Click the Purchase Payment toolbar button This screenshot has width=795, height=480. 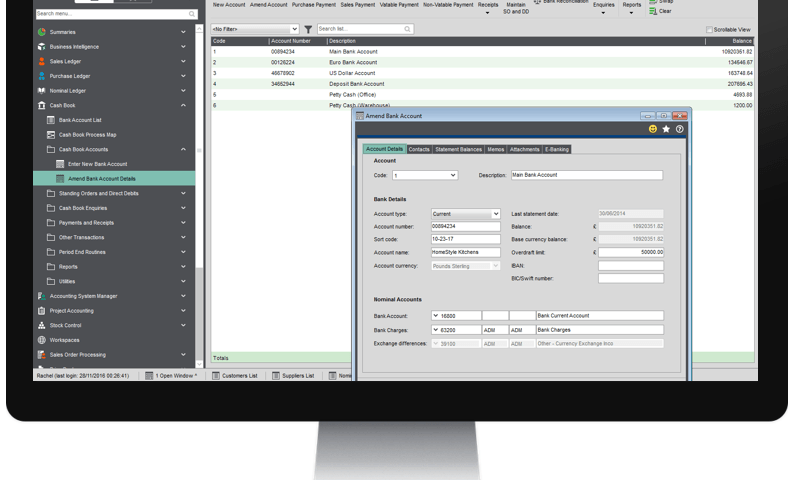(314, 5)
